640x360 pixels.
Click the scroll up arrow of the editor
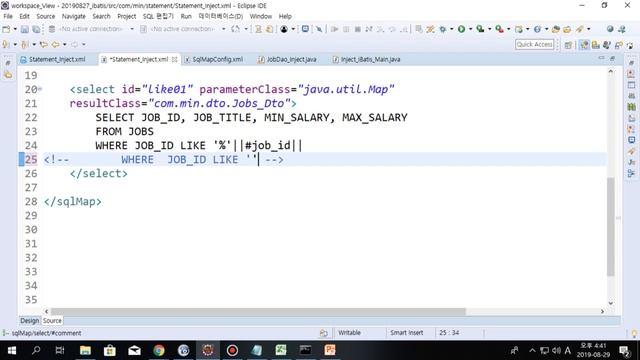(x=611, y=71)
